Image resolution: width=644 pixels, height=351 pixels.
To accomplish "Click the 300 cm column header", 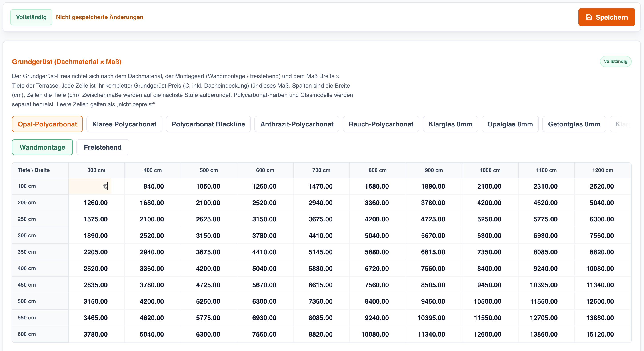I will pos(96,170).
